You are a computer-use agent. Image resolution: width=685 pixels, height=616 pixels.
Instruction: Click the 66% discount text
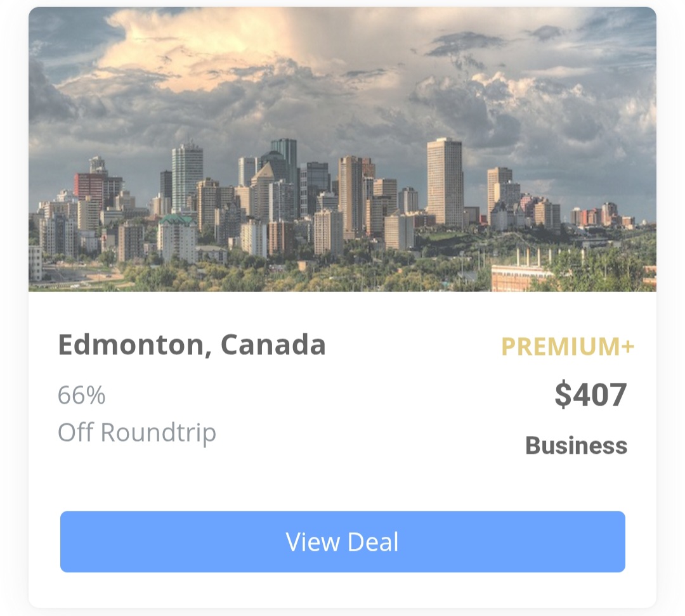pos(82,395)
